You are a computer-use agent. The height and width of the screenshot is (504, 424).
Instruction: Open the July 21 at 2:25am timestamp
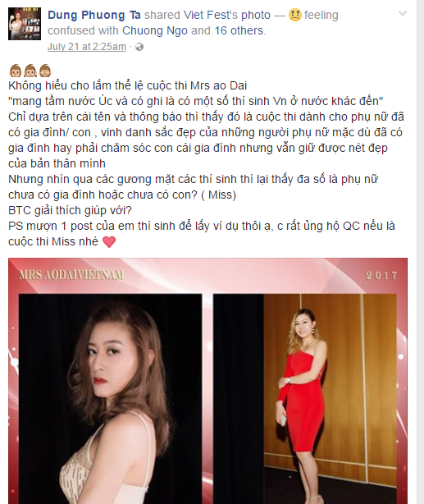pos(87,47)
